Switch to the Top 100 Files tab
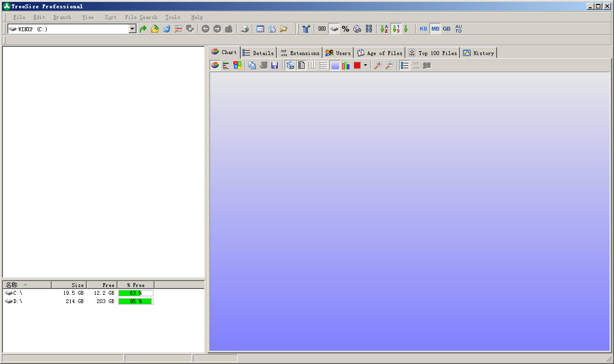Image resolution: width=614 pixels, height=364 pixels. tap(433, 53)
